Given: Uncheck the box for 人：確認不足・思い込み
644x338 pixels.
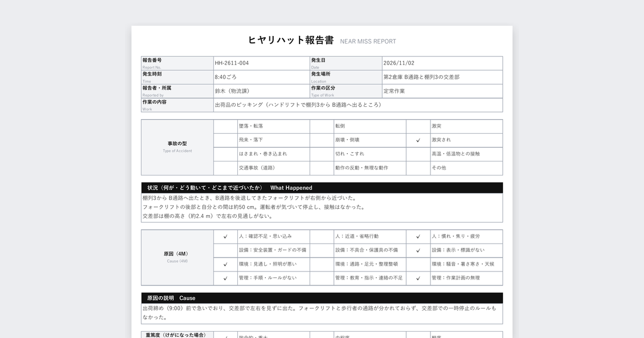Looking at the screenshot, I should coord(225,237).
